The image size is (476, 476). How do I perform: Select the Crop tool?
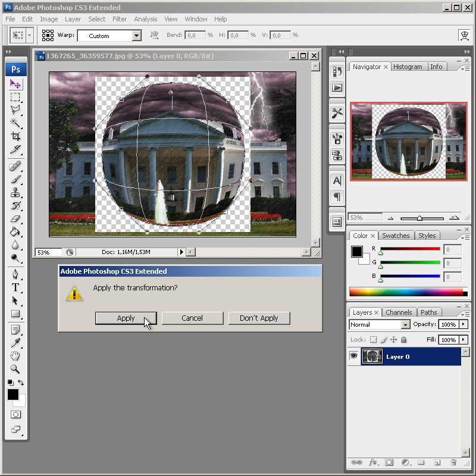click(x=15, y=136)
